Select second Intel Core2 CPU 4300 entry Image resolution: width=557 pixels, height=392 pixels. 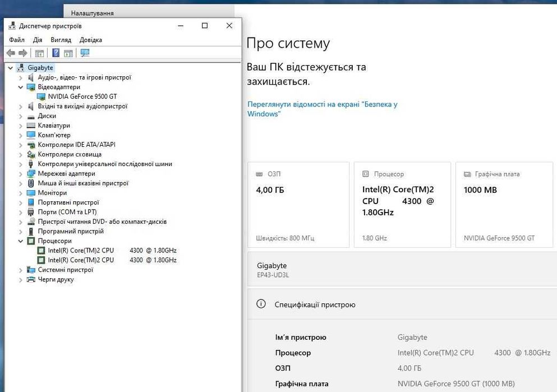[x=112, y=260]
